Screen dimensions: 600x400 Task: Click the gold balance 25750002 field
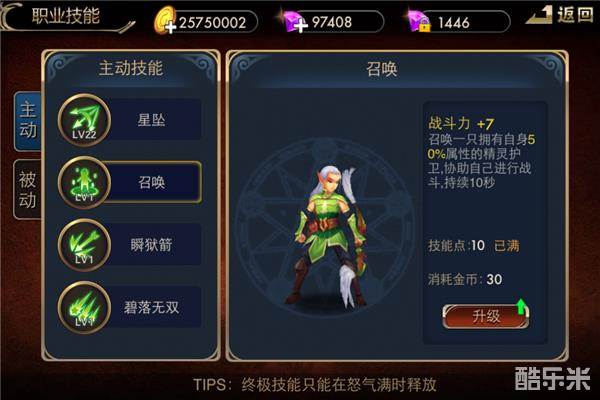[x=212, y=22]
